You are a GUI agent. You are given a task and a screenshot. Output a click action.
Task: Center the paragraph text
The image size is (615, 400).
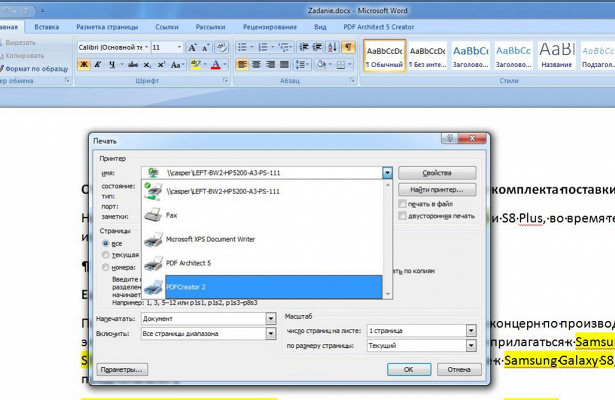coord(256,64)
